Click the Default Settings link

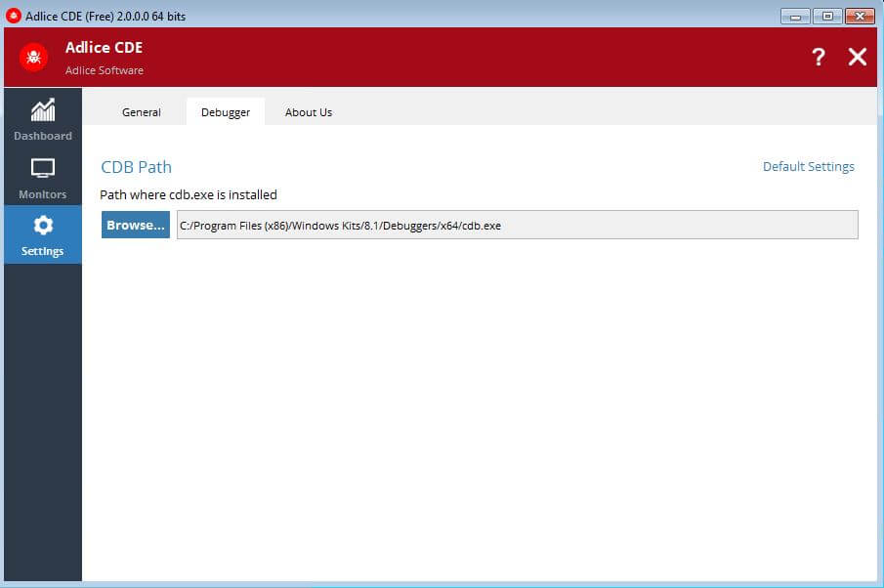(x=808, y=167)
